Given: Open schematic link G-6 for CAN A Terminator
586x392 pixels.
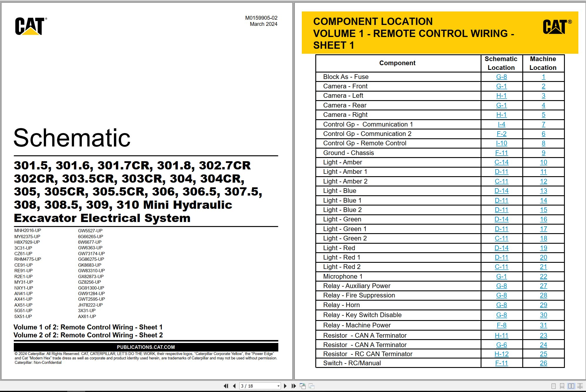Looking at the screenshot, I should pyautogui.click(x=501, y=345).
